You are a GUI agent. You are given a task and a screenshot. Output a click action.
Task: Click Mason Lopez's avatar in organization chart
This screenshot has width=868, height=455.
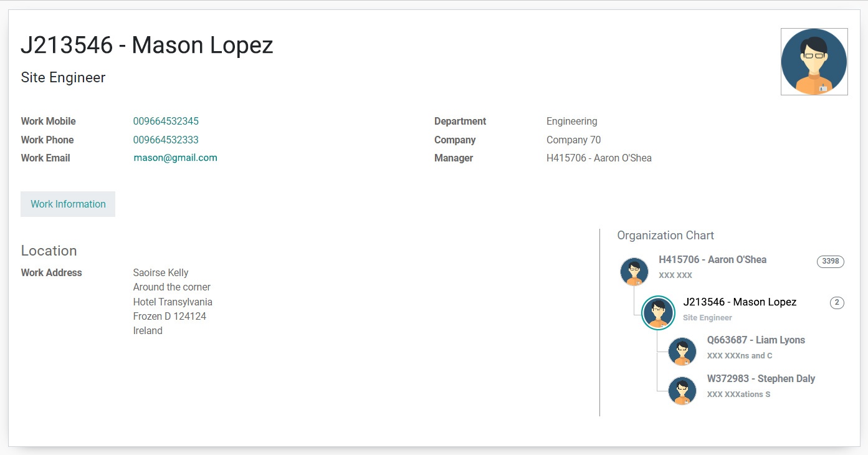point(658,313)
